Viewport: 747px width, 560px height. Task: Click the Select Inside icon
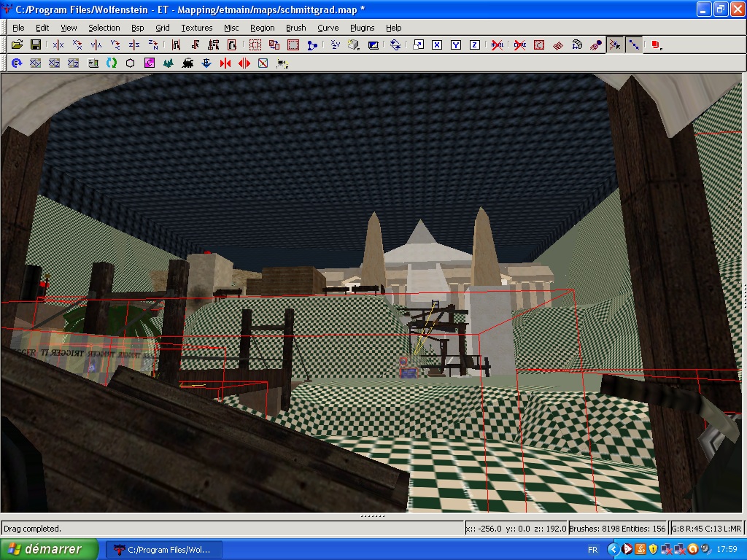[x=232, y=44]
